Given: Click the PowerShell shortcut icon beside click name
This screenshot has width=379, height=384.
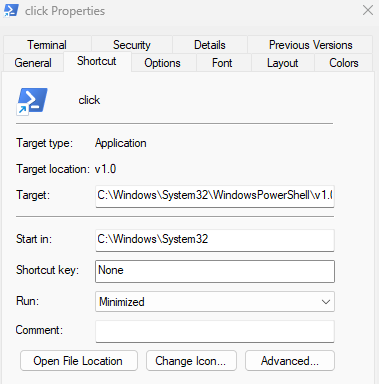Looking at the screenshot, I should [x=32, y=101].
